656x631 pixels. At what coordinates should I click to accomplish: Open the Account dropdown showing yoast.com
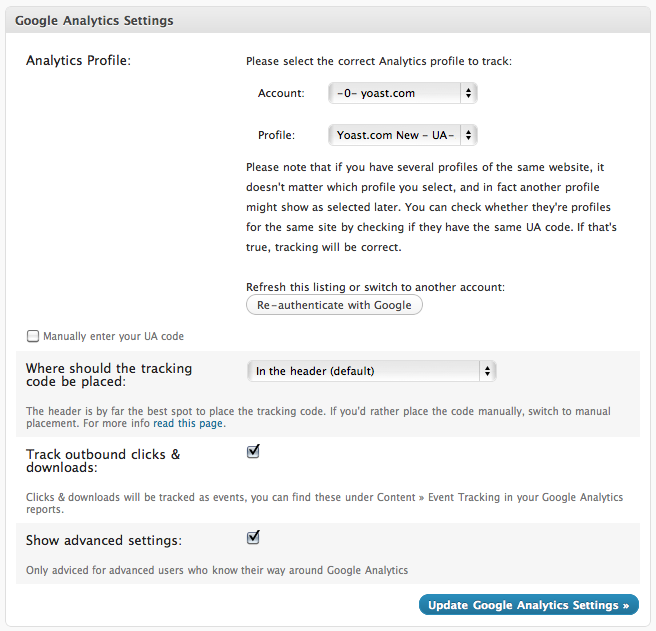click(402, 93)
